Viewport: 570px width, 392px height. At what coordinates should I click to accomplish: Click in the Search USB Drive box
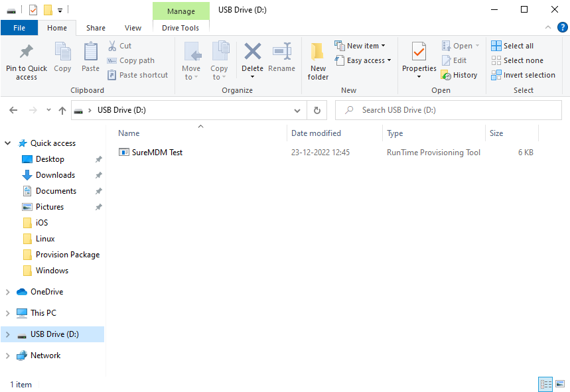click(x=448, y=110)
